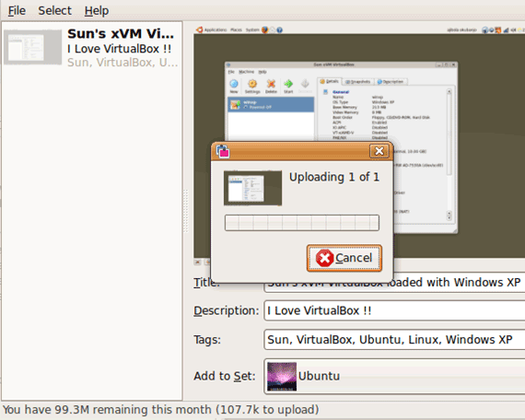
Task: Cancel the upload in progress
Action: click(x=344, y=258)
